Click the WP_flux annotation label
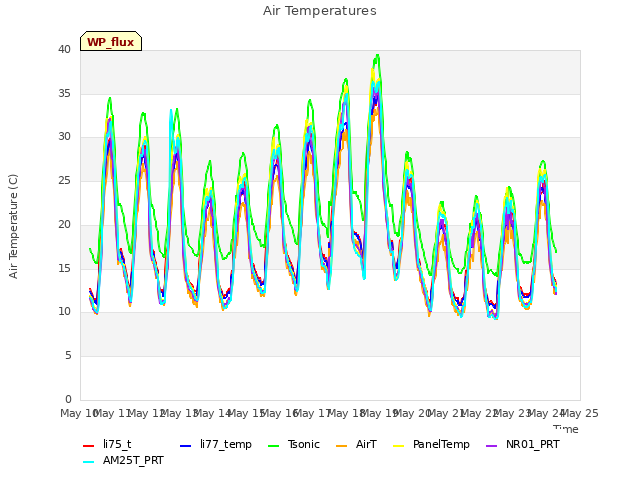The height and width of the screenshot is (480, 640). tap(111, 41)
